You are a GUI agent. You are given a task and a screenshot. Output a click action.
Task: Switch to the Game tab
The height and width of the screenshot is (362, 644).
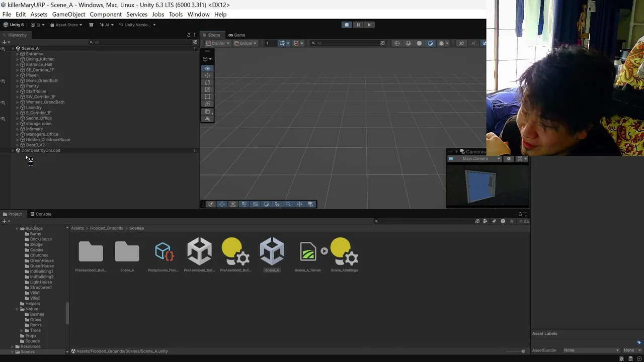236,35
